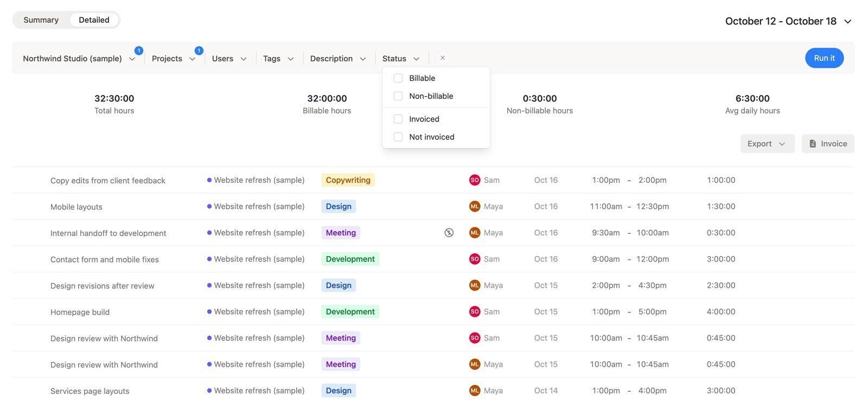The image size is (868, 402).
Task: Expand the Projects filter dropdown
Action: coord(174,59)
